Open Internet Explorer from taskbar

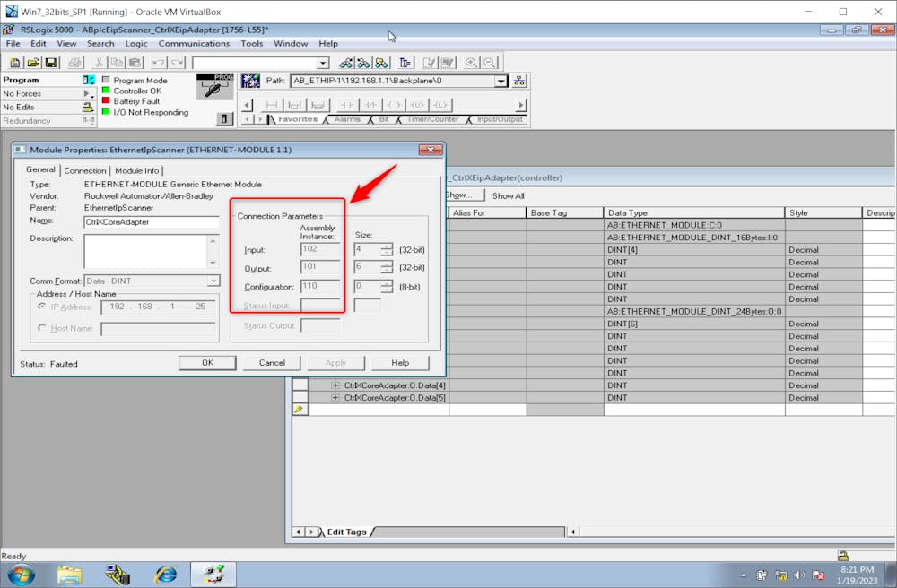tap(166, 575)
